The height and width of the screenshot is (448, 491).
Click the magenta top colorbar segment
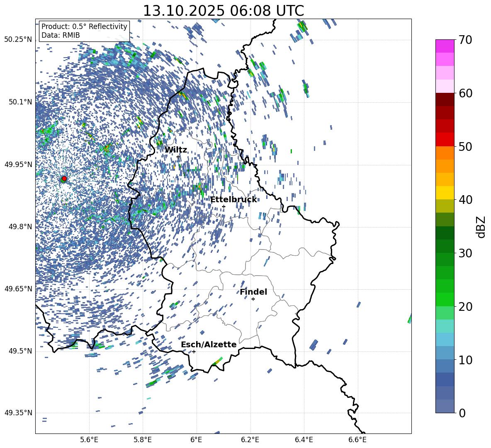(x=445, y=46)
